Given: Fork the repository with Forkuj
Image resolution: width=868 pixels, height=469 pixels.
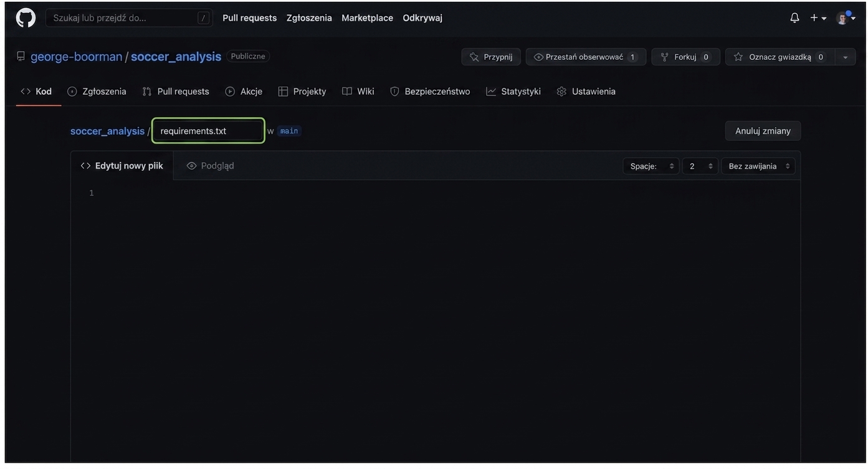Looking at the screenshot, I should tap(685, 57).
